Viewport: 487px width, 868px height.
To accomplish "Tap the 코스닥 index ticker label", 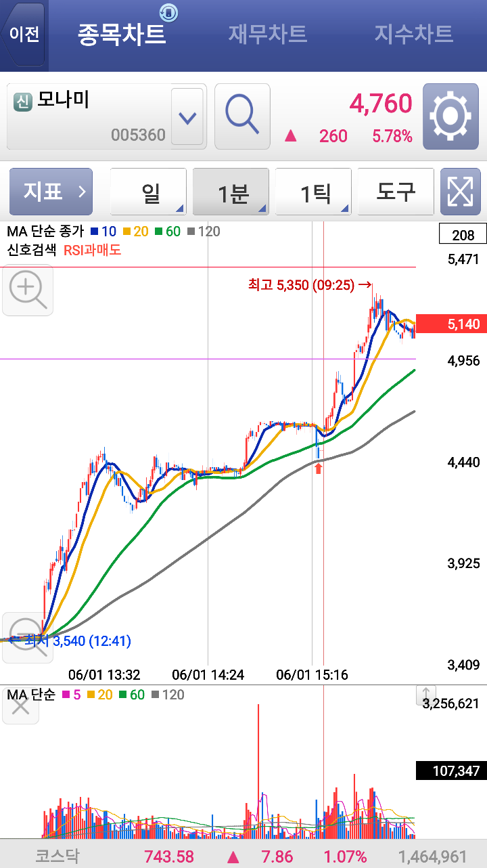I will point(57,856).
